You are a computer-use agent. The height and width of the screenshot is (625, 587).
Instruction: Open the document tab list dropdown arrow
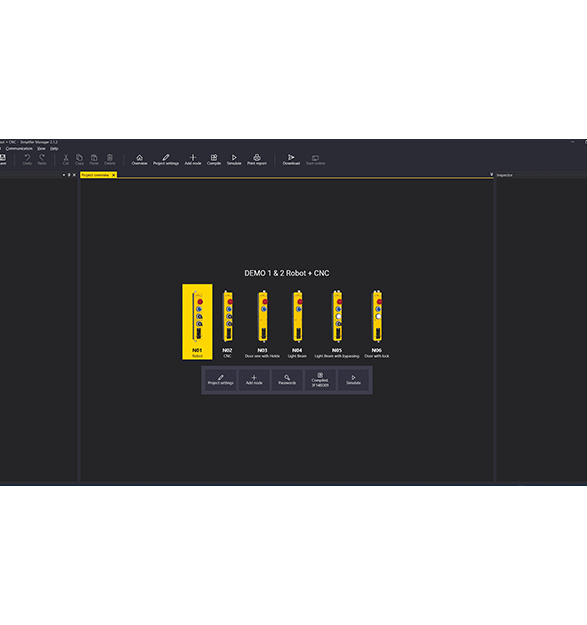click(x=491, y=175)
